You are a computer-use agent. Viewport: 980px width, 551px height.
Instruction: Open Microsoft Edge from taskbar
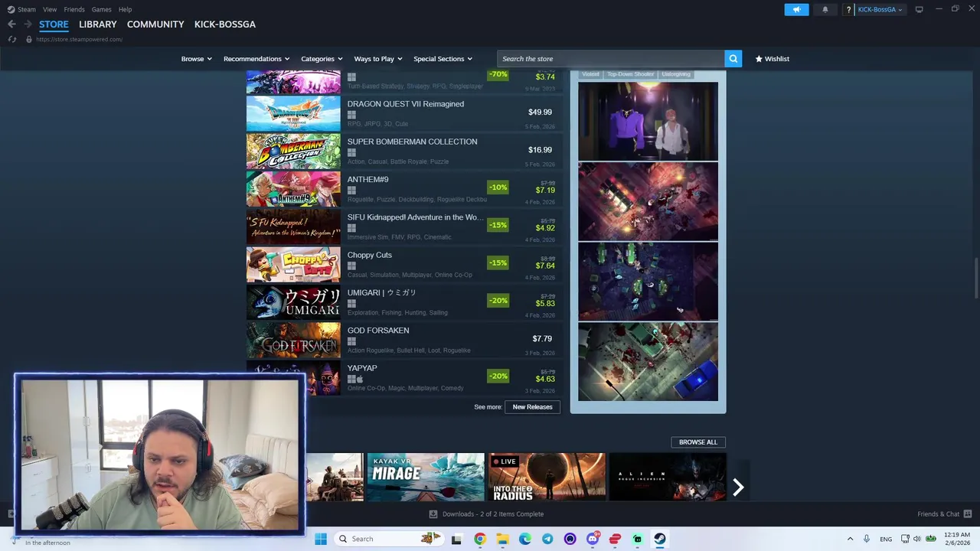[524, 539]
